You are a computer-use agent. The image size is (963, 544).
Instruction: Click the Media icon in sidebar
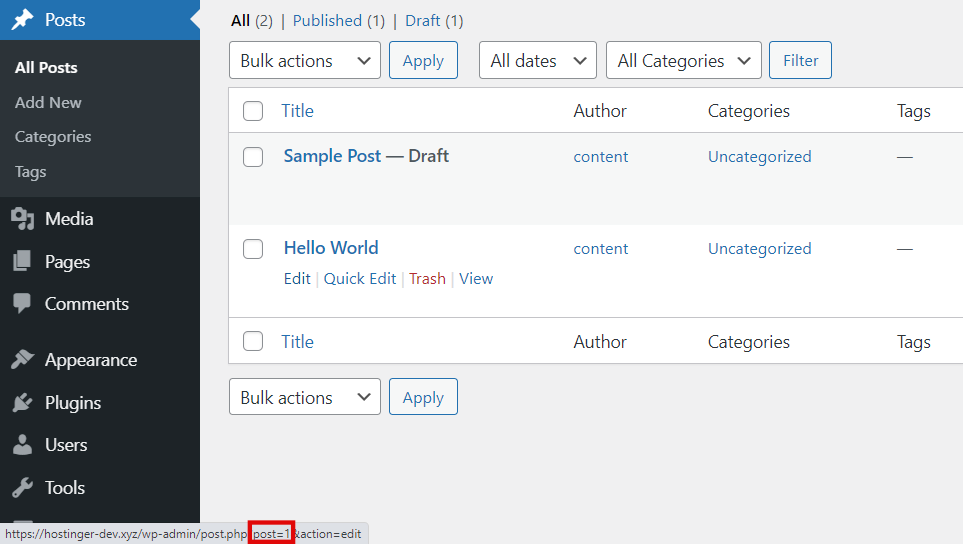coord(22,219)
